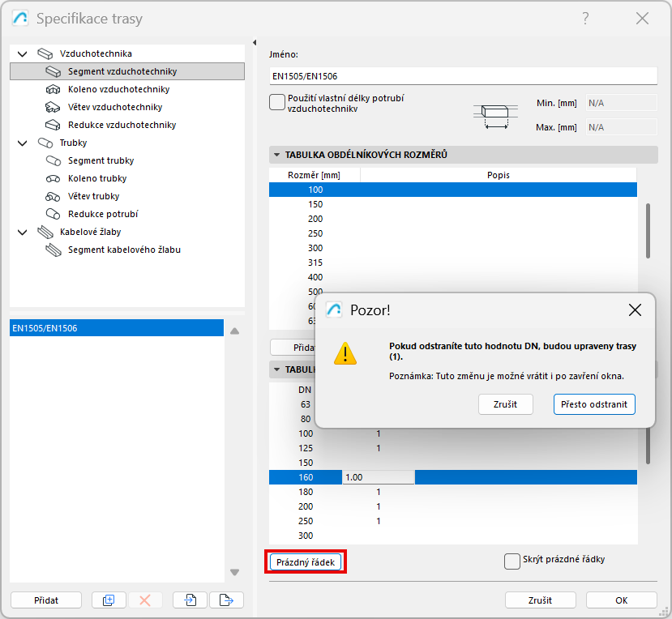Select Segment vzduchotechniky duct icon
The image size is (672, 619).
pos(54,71)
